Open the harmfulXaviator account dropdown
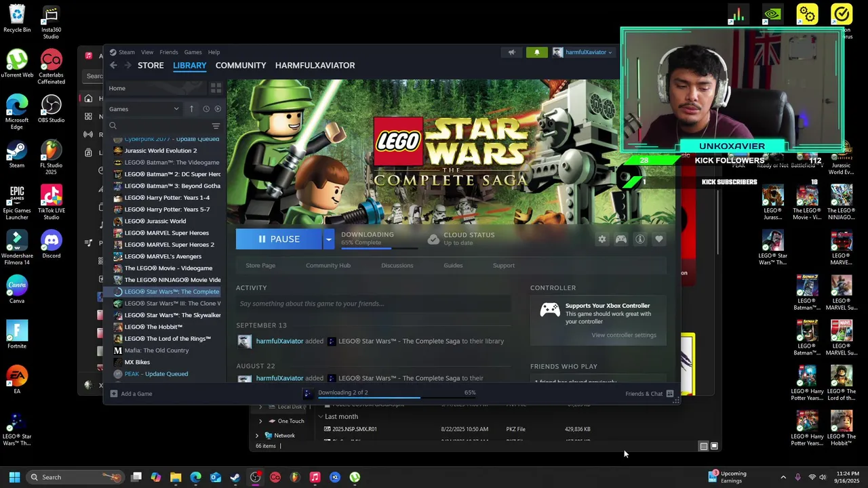The height and width of the screenshot is (488, 868). pos(583,52)
